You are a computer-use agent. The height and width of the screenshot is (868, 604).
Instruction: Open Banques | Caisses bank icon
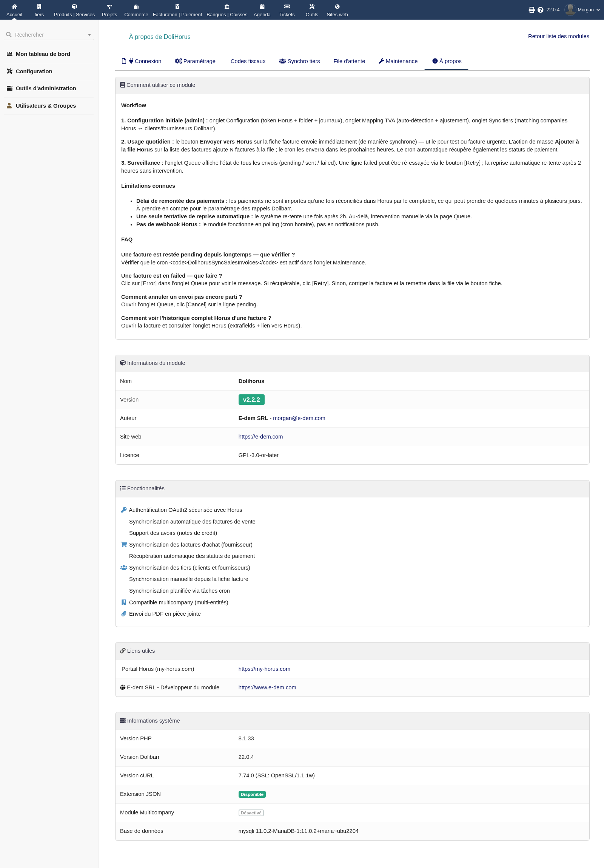click(x=226, y=6)
